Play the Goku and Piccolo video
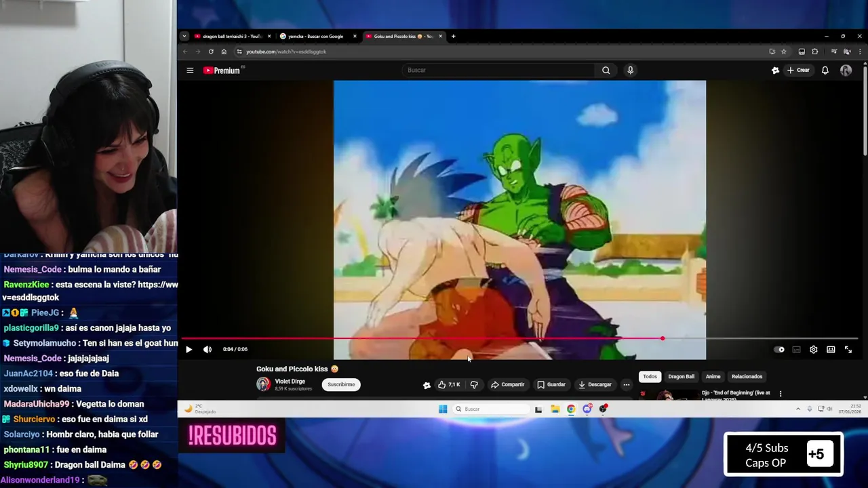 (x=189, y=350)
